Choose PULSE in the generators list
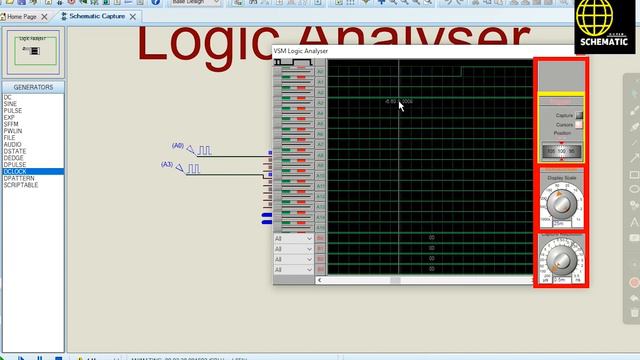640x360 pixels. pos(13,111)
